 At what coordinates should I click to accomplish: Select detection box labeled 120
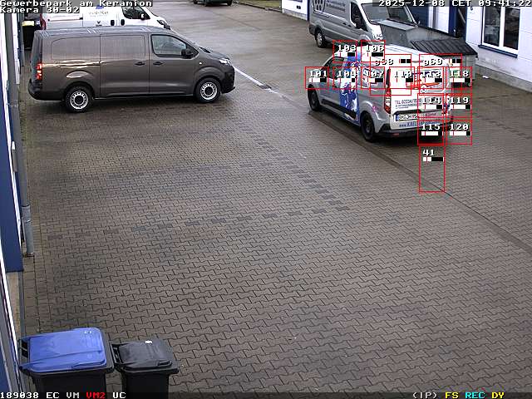point(459,131)
